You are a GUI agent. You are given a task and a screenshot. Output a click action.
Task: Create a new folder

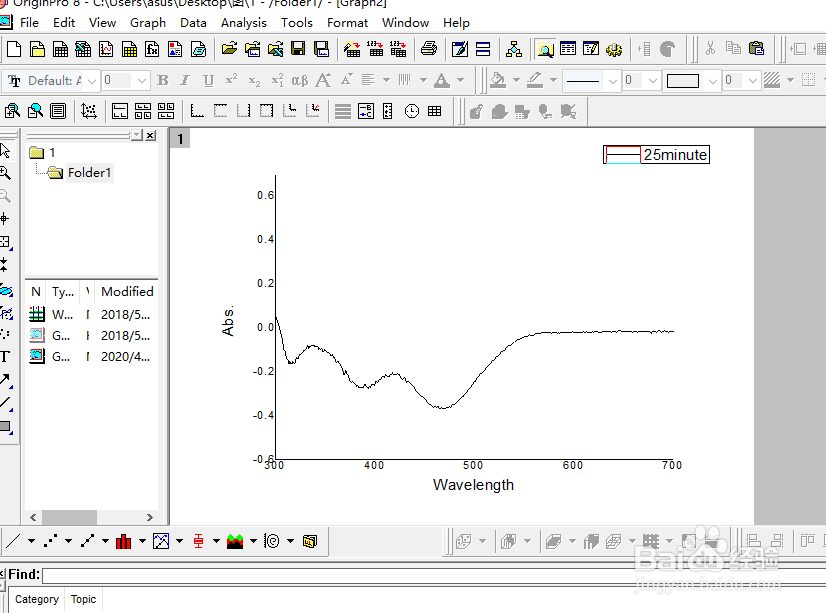click(x=37, y=50)
